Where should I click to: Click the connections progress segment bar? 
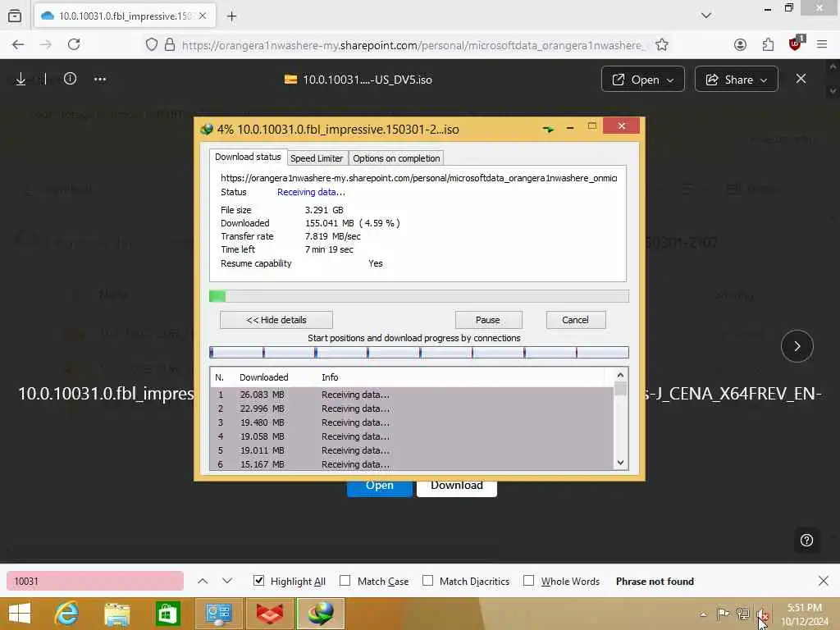point(419,352)
